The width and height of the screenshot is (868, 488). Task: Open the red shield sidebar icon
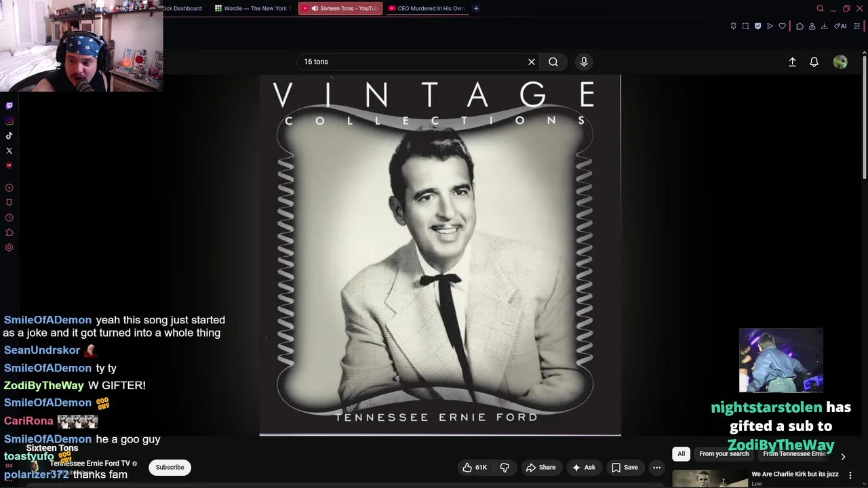click(9, 165)
